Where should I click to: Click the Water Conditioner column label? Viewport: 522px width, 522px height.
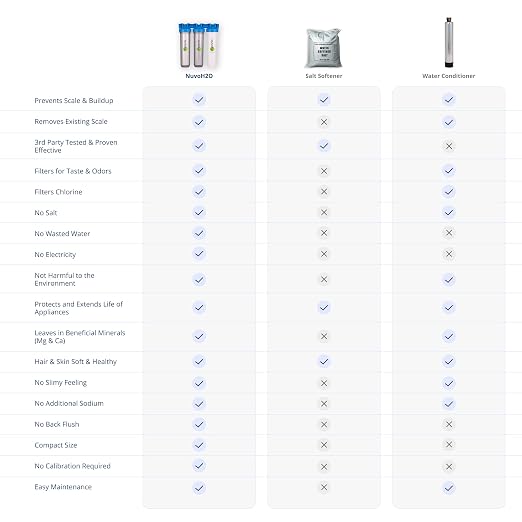(449, 76)
